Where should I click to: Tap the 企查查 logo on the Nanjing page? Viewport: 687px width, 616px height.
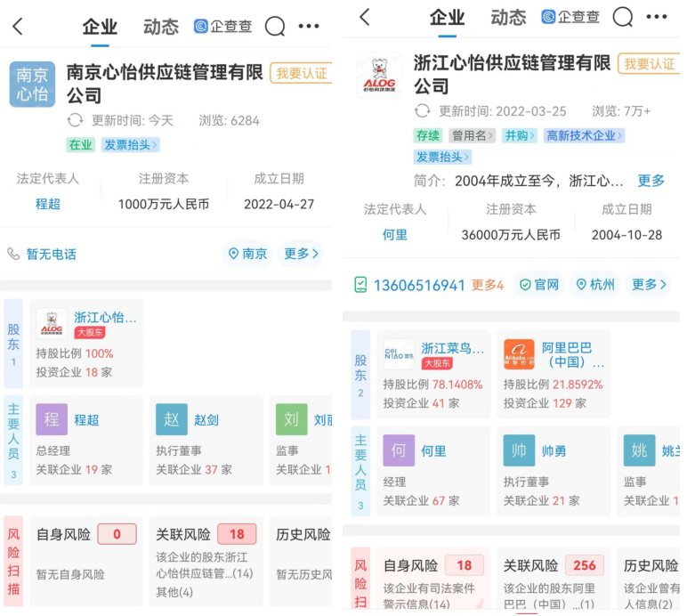[223, 27]
